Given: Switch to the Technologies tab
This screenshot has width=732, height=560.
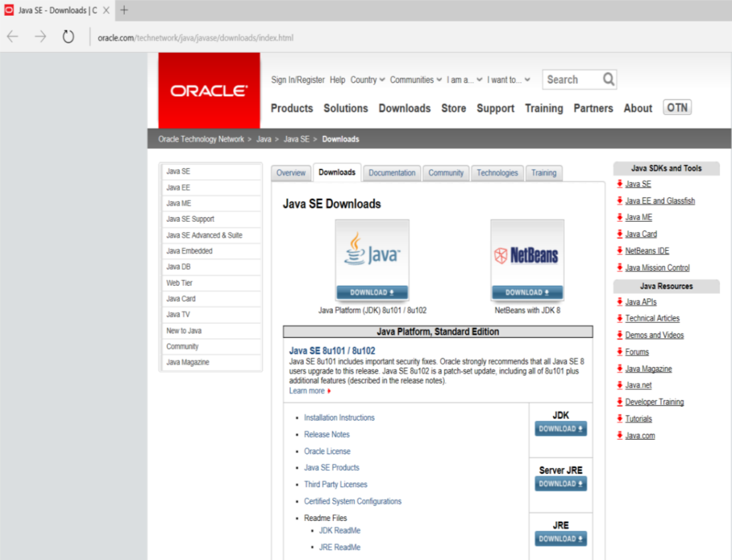Looking at the screenshot, I should [497, 173].
